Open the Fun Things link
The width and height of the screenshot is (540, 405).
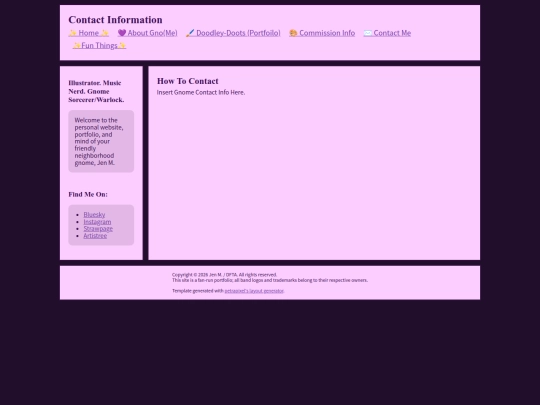[x=100, y=45]
